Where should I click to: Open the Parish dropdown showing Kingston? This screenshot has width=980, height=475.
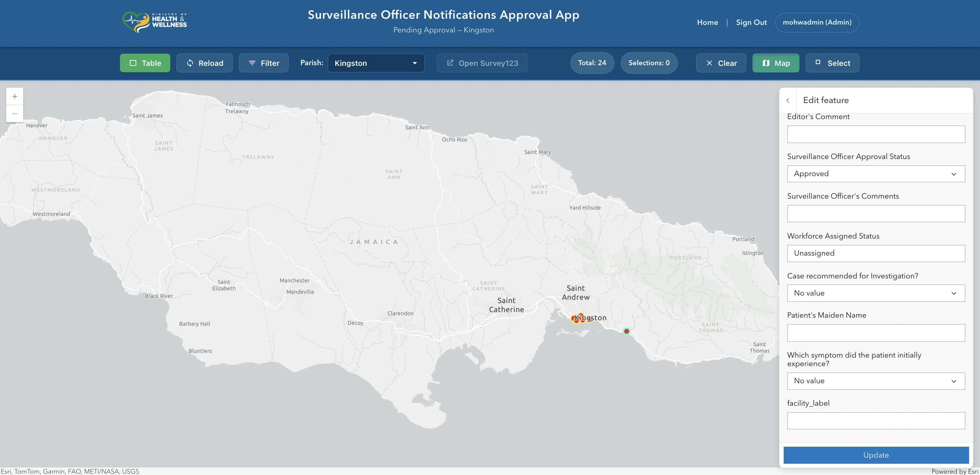coord(376,63)
